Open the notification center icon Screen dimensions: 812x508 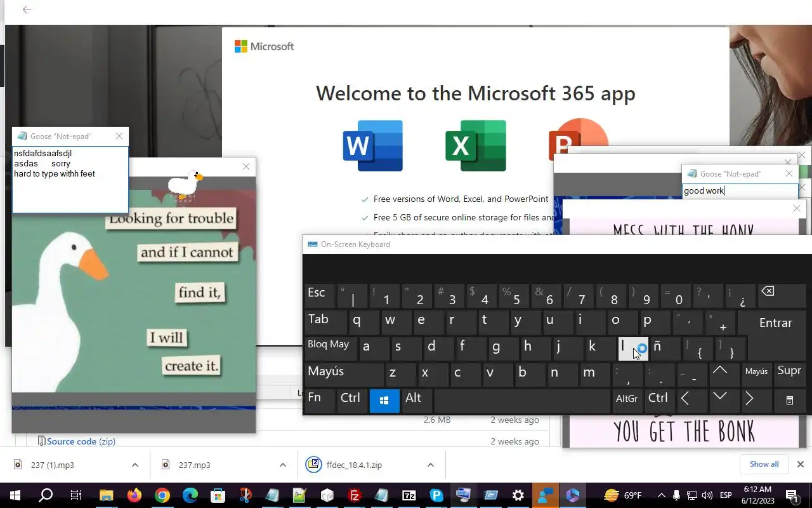click(792, 495)
